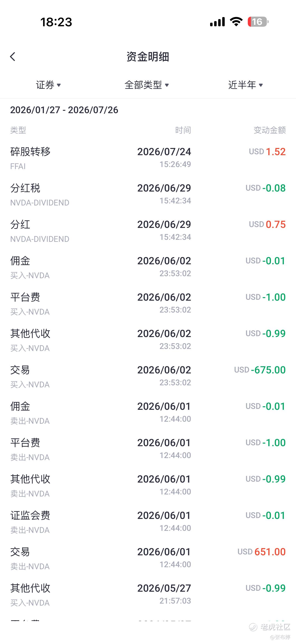
Task: Tap the Wi-Fi status icon
Action: tap(236, 22)
